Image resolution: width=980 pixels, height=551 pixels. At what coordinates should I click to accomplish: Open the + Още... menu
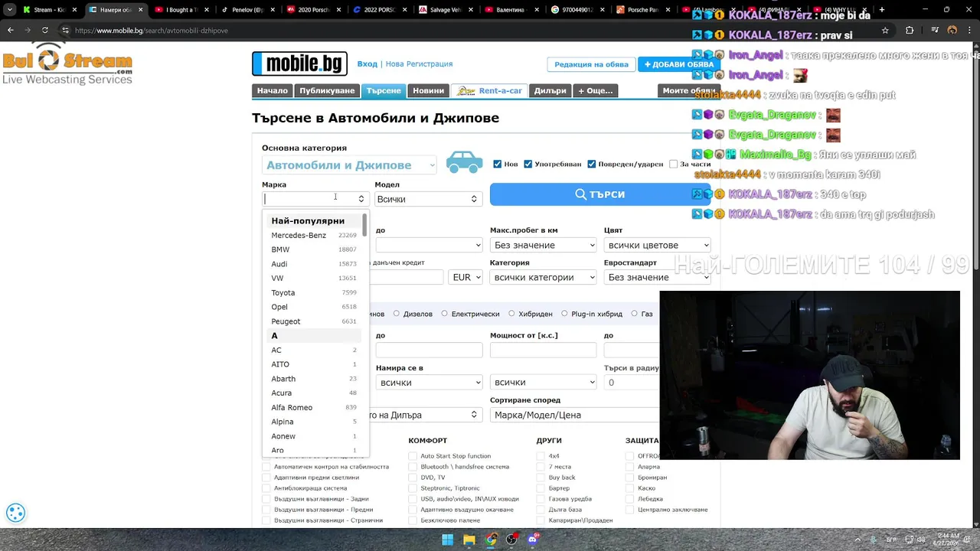click(x=596, y=90)
